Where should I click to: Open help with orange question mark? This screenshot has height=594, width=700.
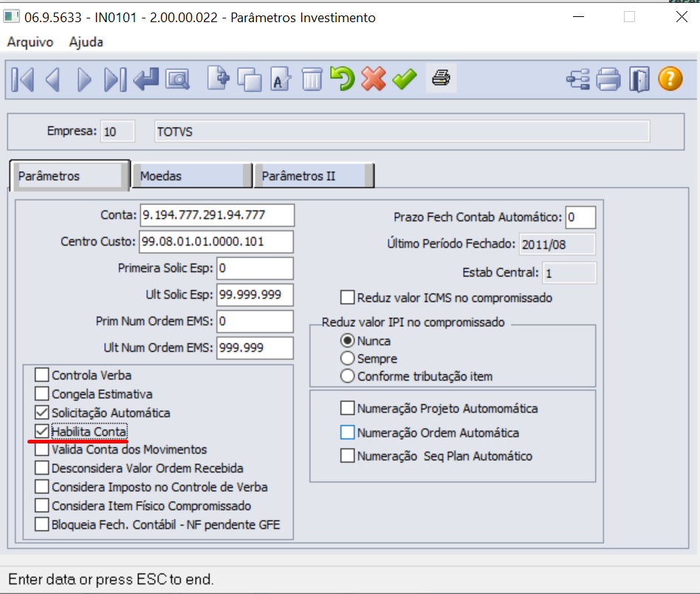tap(670, 79)
